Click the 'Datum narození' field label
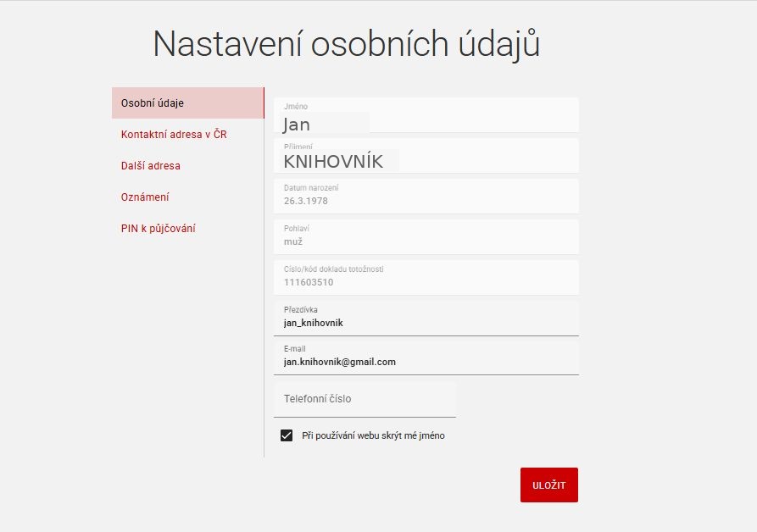Viewport: 757px width, 532px height. [x=311, y=187]
